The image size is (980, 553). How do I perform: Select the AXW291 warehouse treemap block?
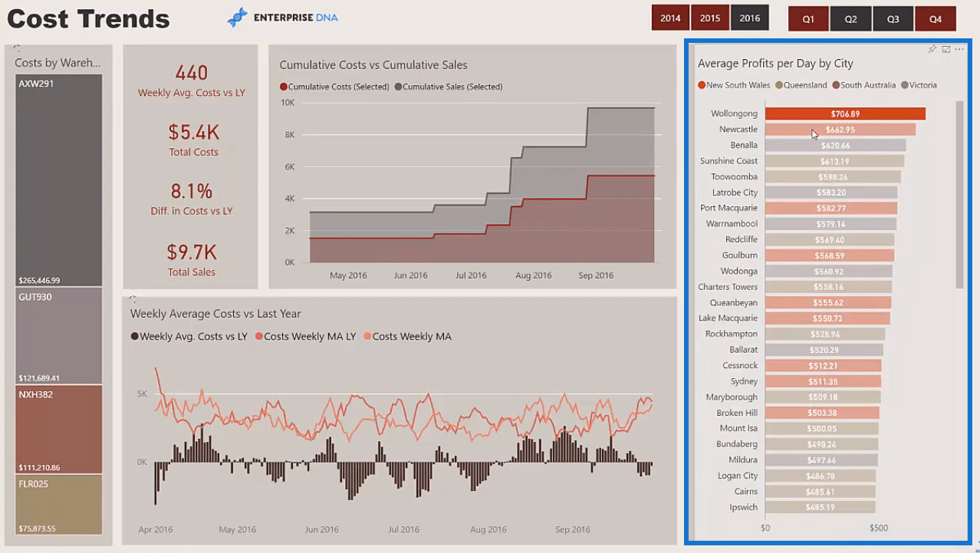[58, 180]
